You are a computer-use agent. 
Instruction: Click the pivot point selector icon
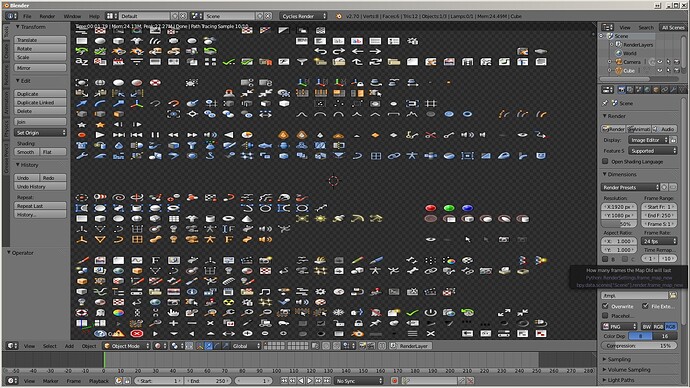(x=176, y=346)
